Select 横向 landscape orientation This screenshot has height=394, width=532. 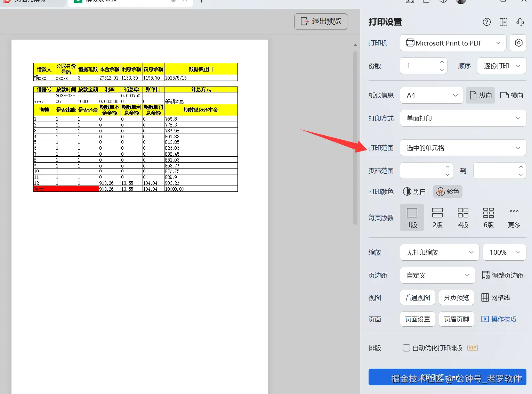pyautogui.click(x=512, y=95)
